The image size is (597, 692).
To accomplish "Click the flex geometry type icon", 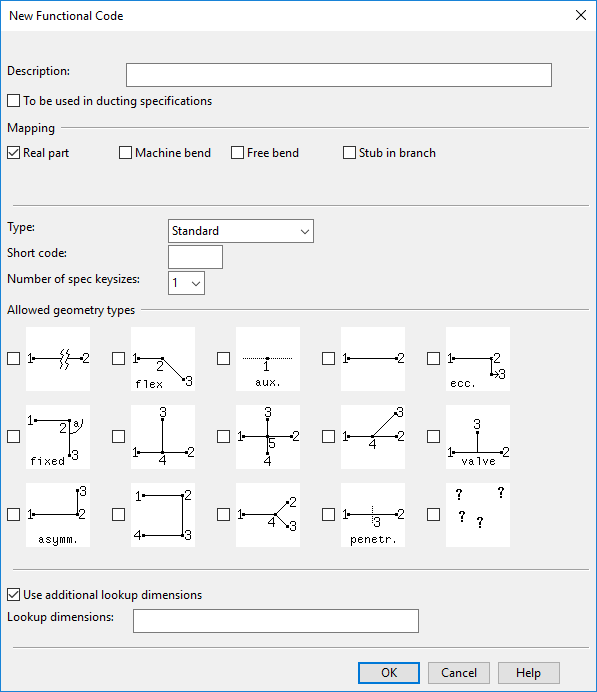I will (x=163, y=359).
